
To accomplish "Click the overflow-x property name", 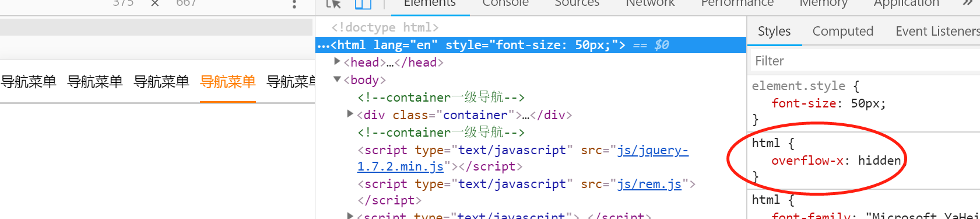I will [x=807, y=161].
